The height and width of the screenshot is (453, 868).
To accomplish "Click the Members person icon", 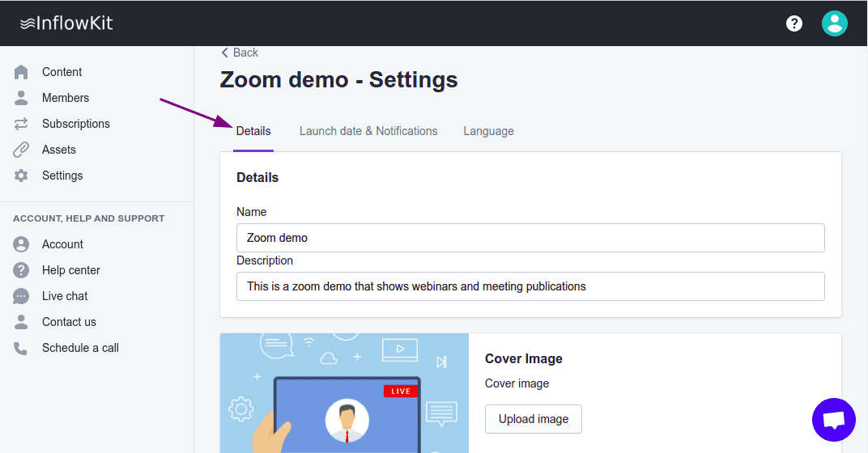I will 22,98.
